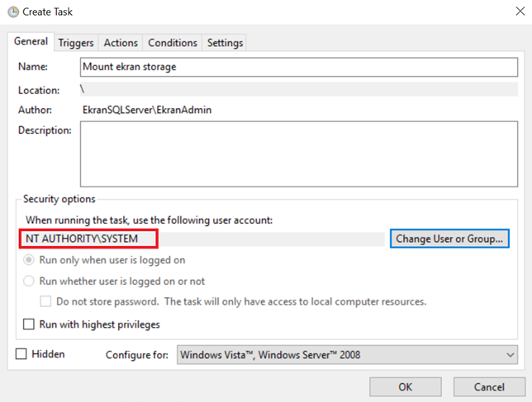Click the Location label
Image resolution: width=532 pixels, height=402 pixels.
(x=39, y=90)
